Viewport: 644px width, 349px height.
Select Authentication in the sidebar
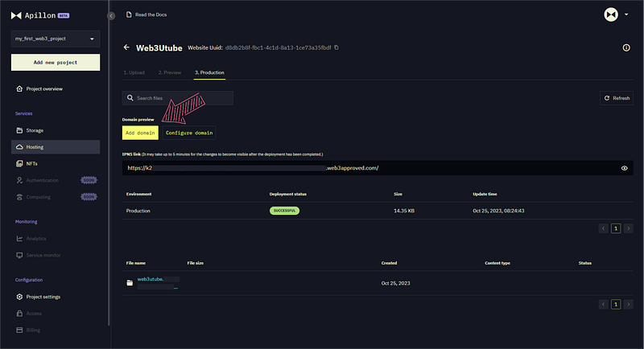[43, 180]
